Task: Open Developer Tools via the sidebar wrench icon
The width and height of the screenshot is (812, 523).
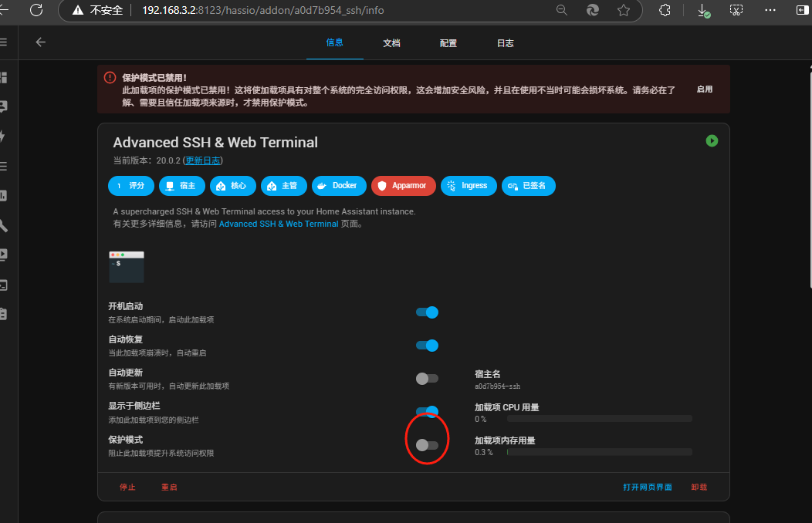Action: coord(3,225)
